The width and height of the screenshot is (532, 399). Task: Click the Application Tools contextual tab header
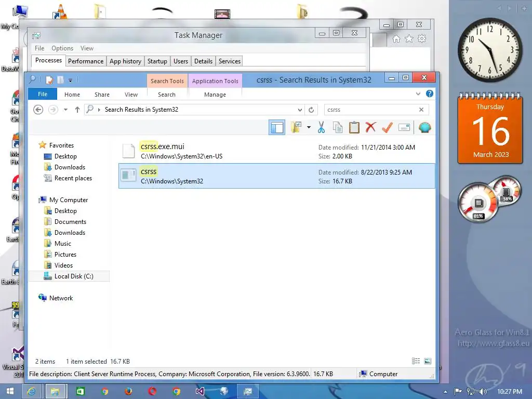[x=215, y=81]
